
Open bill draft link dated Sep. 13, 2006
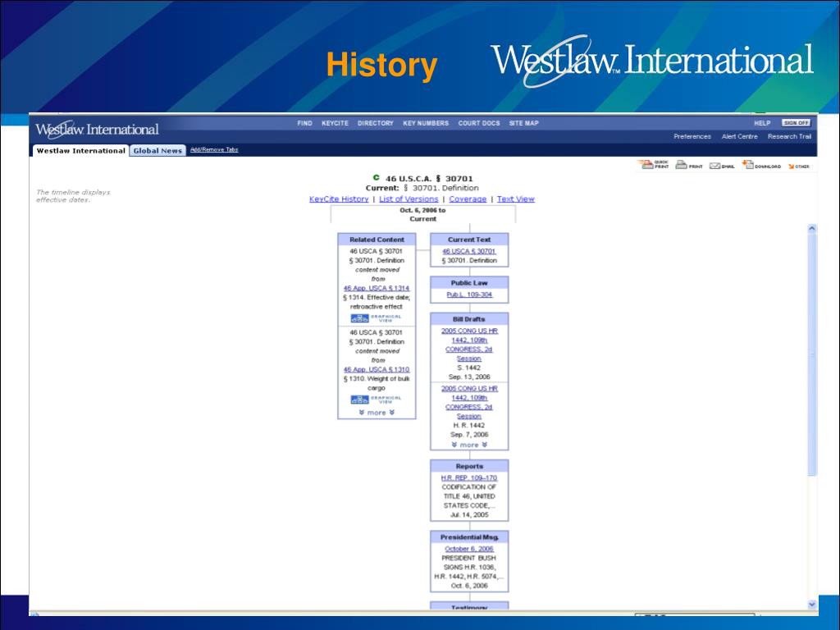(x=469, y=345)
